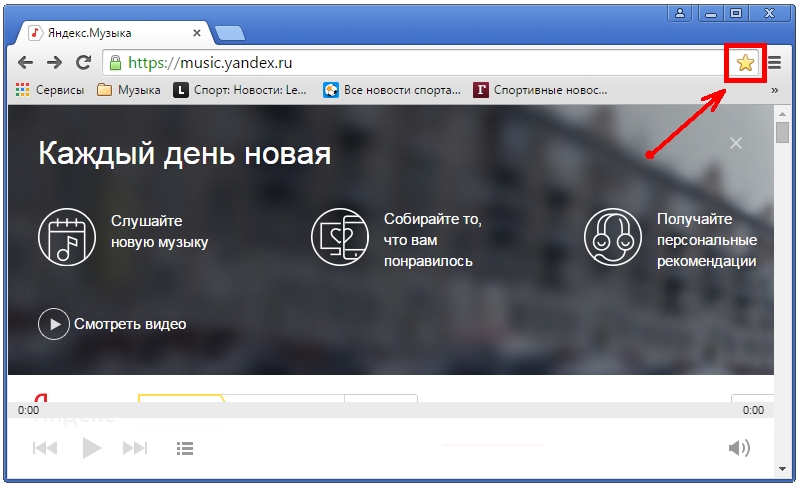Open the Chrome hamburger menu

[x=774, y=63]
